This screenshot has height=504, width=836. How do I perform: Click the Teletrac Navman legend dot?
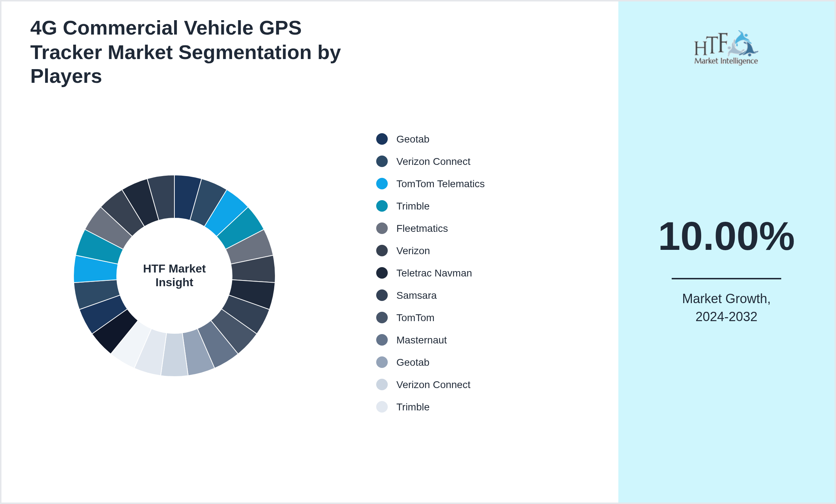coord(382,273)
